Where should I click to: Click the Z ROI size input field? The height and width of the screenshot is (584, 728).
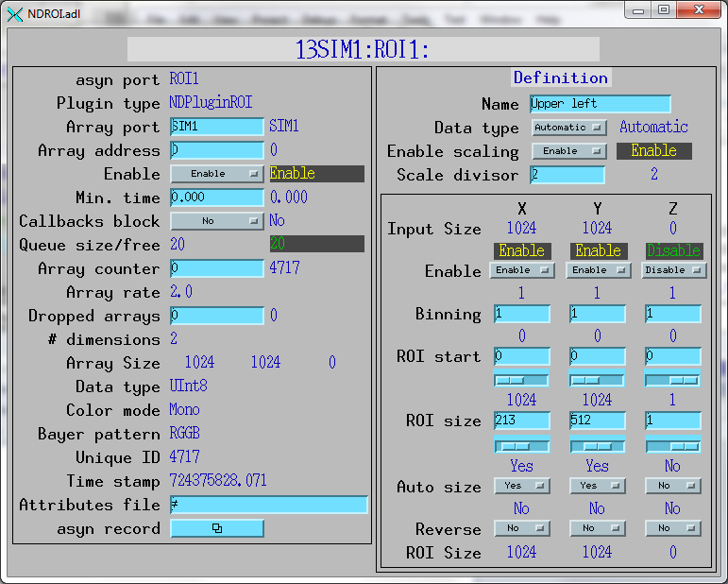click(x=673, y=421)
